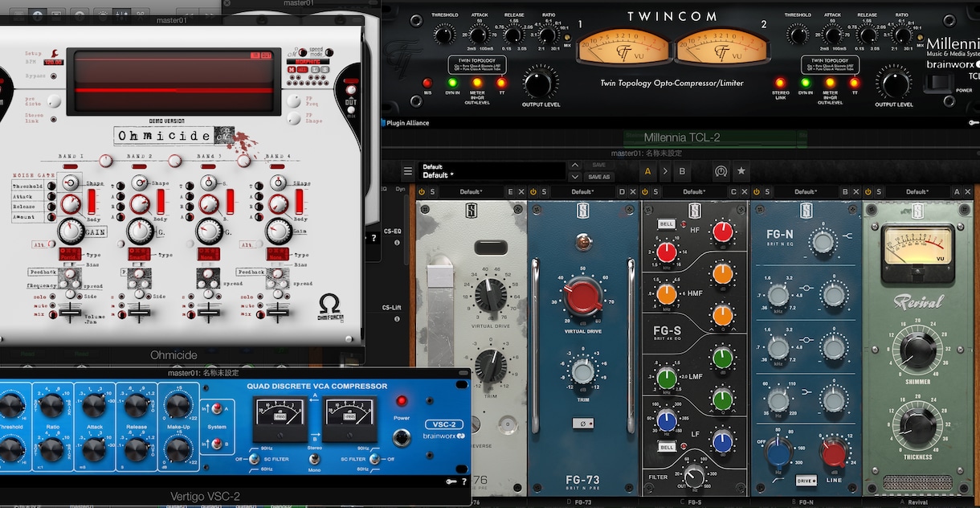Select CS-Lift in the module list
980x508 pixels.
pyautogui.click(x=392, y=309)
